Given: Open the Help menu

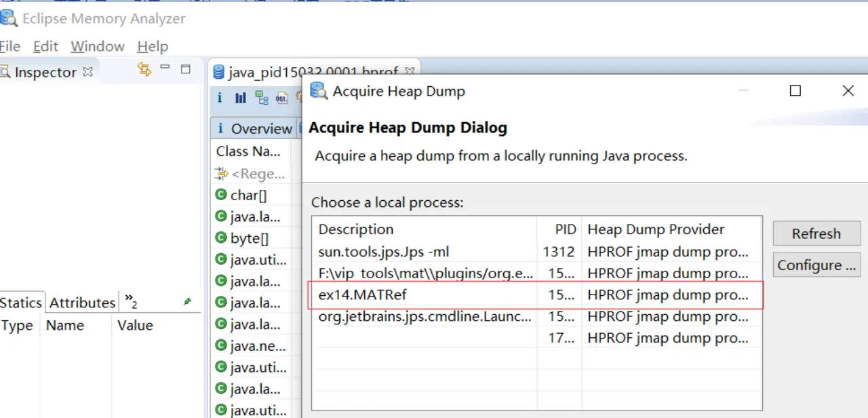Looking at the screenshot, I should (153, 46).
